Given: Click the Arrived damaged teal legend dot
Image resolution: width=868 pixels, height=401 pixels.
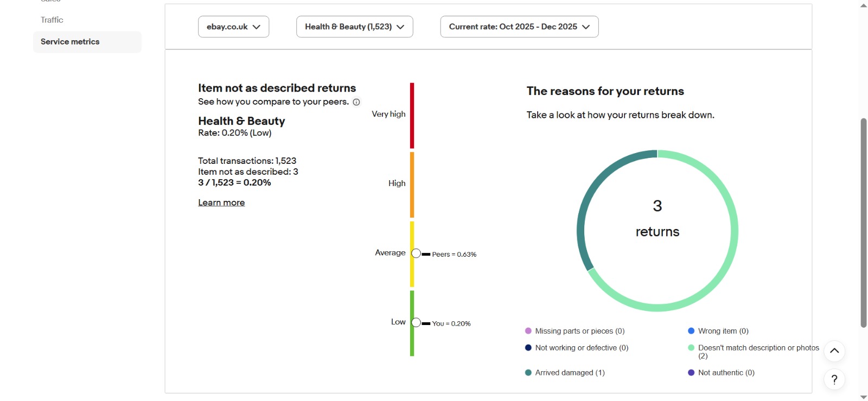Looking at the screenshot, I should pyautogui.click(x=528, y=373).
